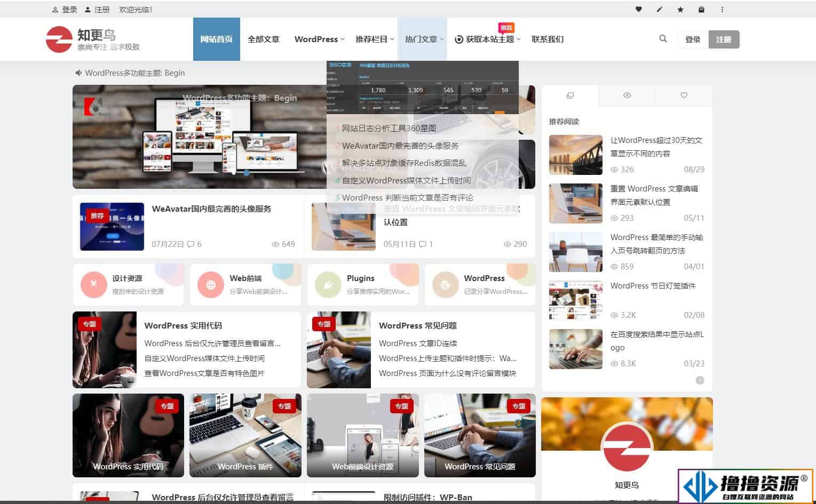Open the WordPress 插件 image card
This screenshot has height=504, width=816.
pos(245,435)
